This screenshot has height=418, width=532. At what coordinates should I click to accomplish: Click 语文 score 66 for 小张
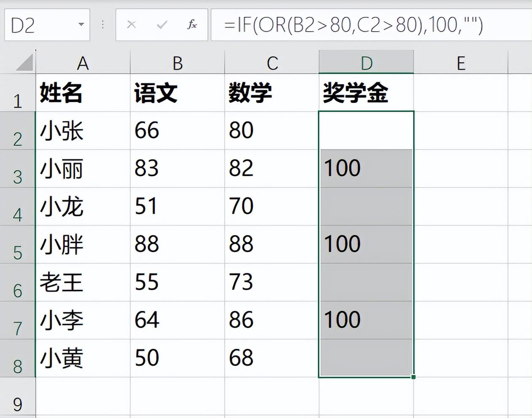177,131
